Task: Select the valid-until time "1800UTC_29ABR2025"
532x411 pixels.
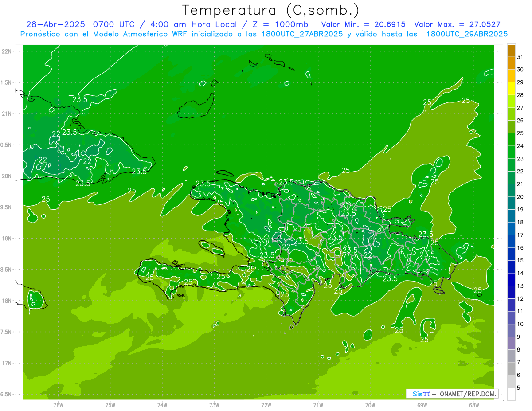Action: click(466, 34)
